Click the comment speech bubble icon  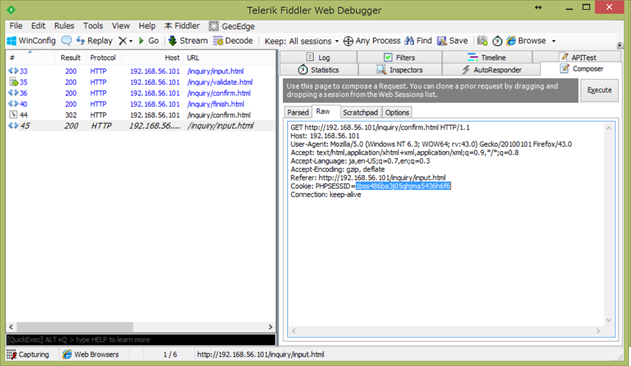tap(66, 41)
